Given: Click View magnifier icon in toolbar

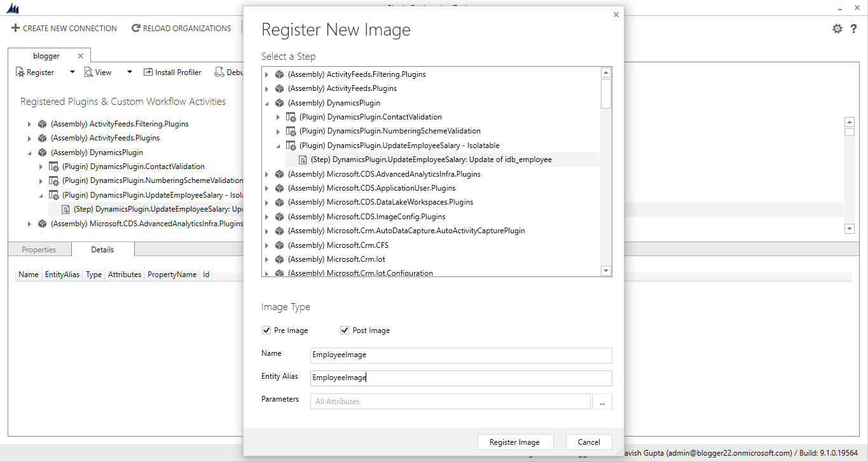Looking at the screenshot, I should pos(88,72).
